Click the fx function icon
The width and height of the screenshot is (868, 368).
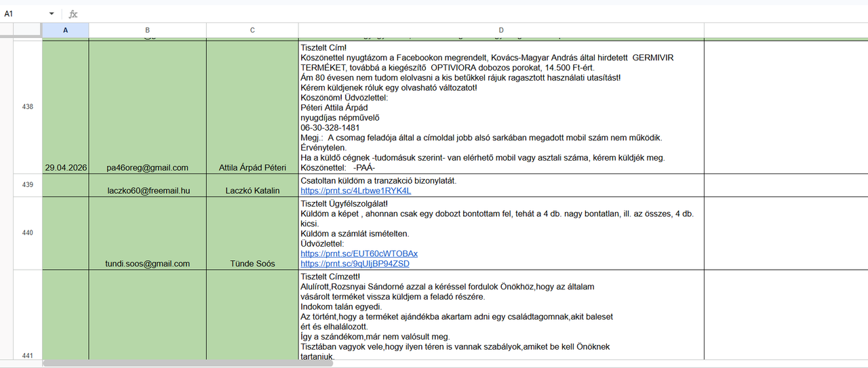[73, 14]
